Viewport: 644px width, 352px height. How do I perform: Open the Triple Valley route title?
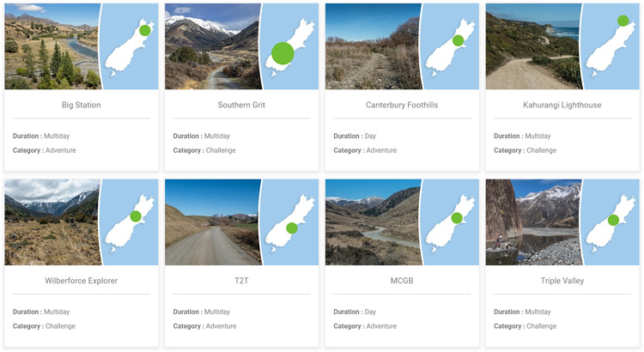[x=562, y=281]
